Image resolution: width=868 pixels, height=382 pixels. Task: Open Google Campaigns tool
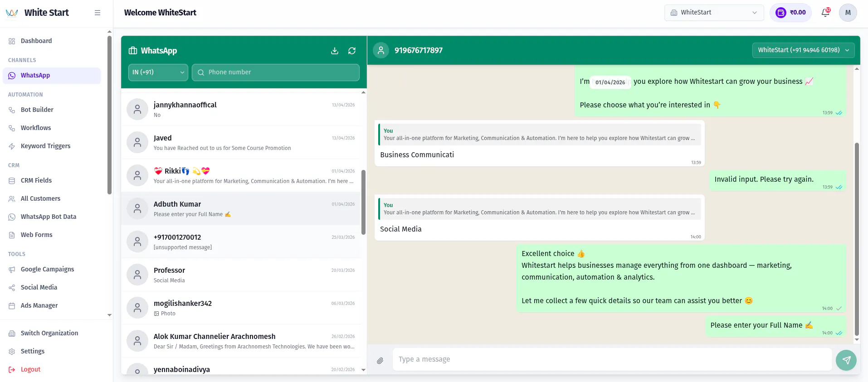pyautogui.click(x=52, y=269)
